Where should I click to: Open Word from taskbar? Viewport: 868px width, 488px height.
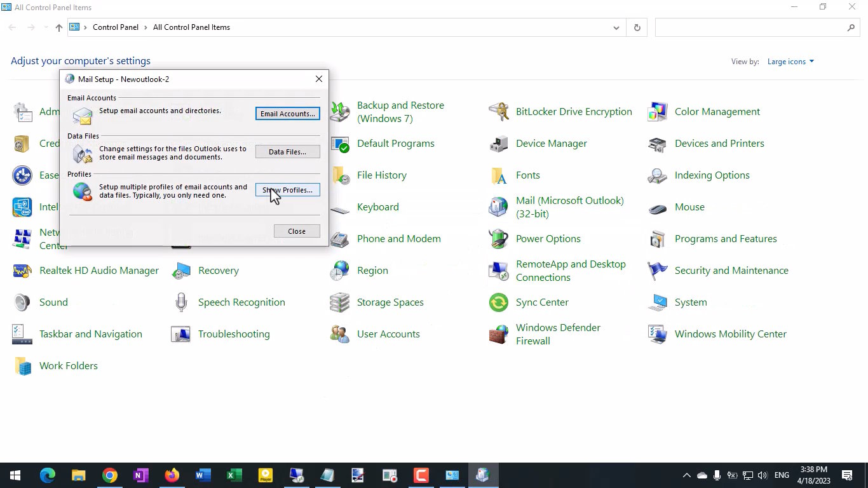pyautogui.click(x=203, y=475)
